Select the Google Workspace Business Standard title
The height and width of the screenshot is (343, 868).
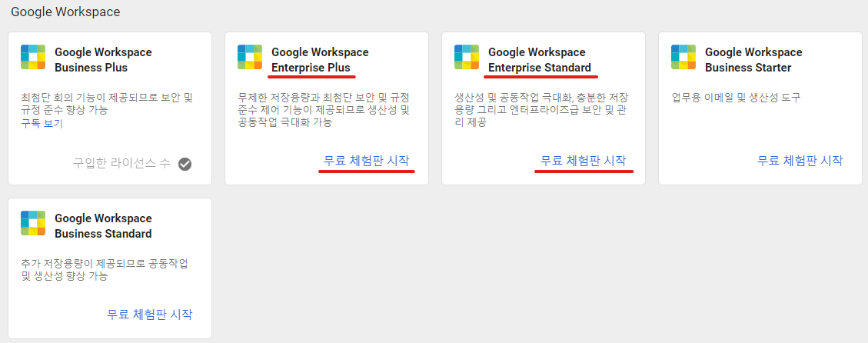[x=103, y=226]
